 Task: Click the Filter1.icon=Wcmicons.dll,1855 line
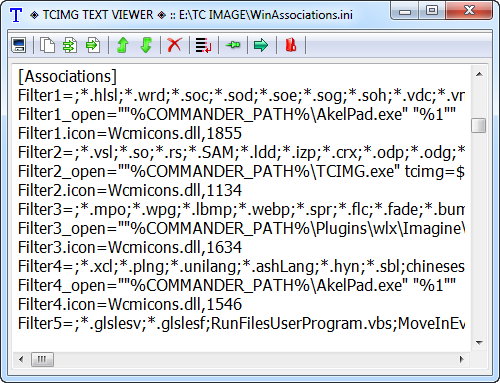pos(130,134)
